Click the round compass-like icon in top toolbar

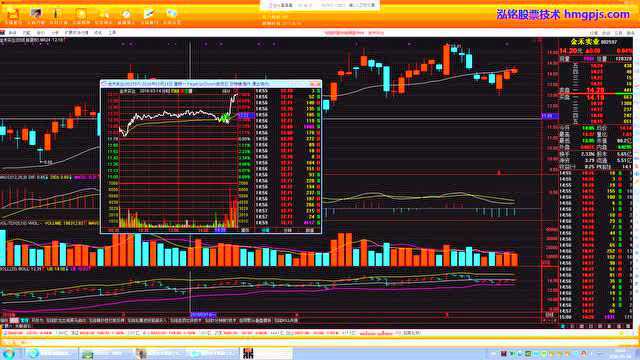[x=126, y=14]
